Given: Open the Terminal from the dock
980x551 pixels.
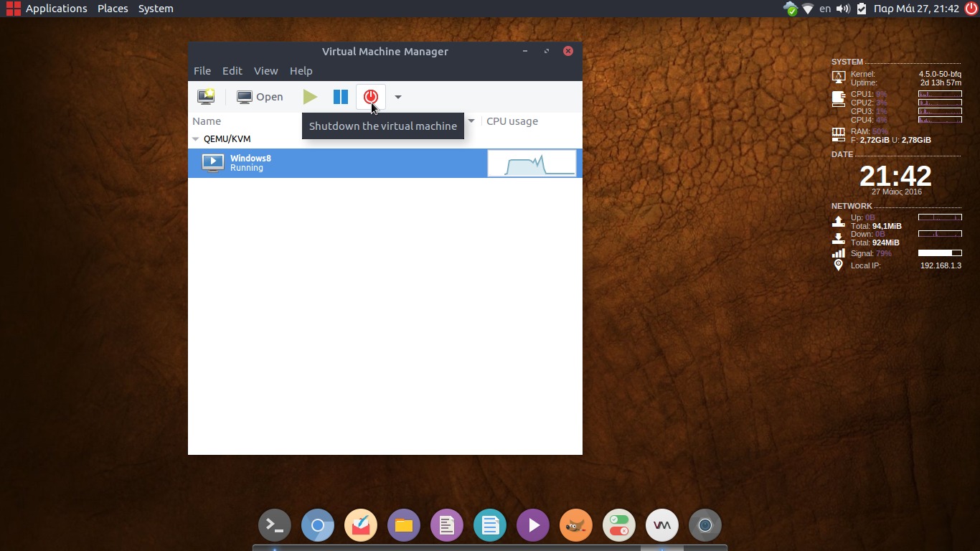Looking at the screenshot, I should click(275, 525).
